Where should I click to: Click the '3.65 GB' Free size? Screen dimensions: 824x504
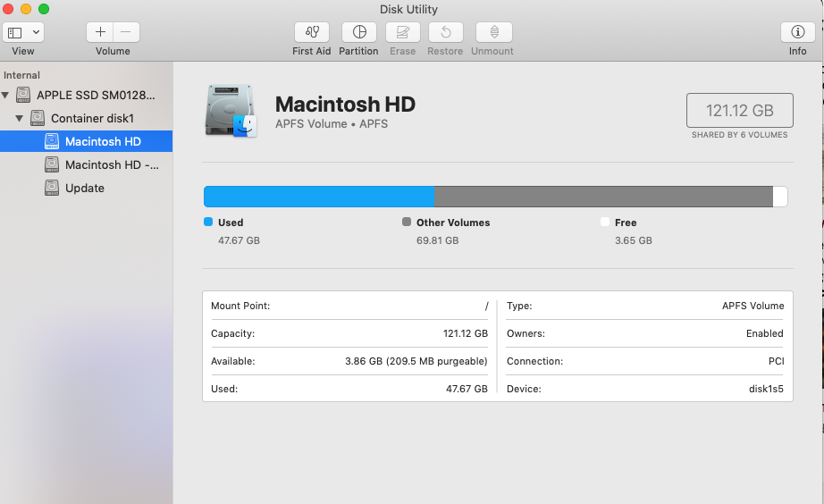coord(634,240)
